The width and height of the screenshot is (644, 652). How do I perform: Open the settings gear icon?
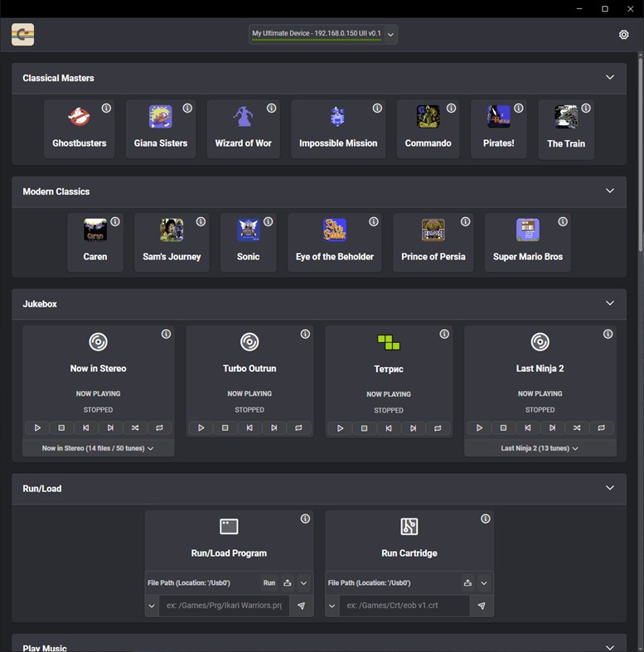click(x=623, y=35)
